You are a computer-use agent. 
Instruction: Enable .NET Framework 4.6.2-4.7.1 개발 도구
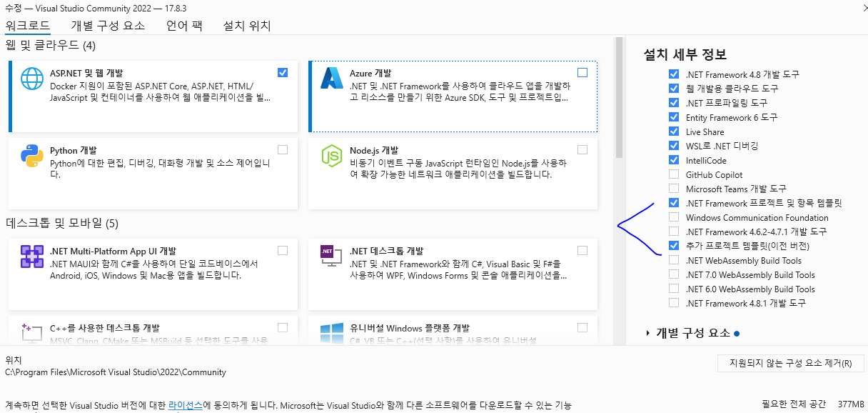pyautogui.click(x=674, y=232)
